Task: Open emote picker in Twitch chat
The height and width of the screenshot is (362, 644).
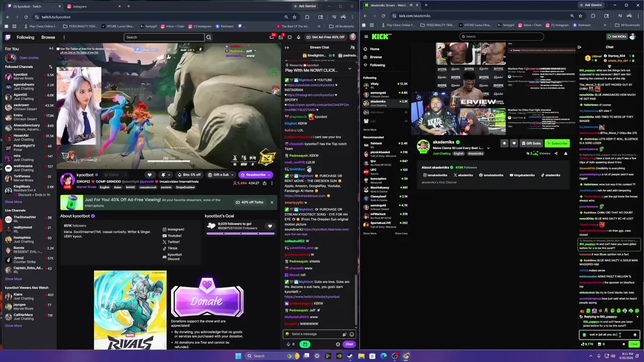Action: point(352,334)
